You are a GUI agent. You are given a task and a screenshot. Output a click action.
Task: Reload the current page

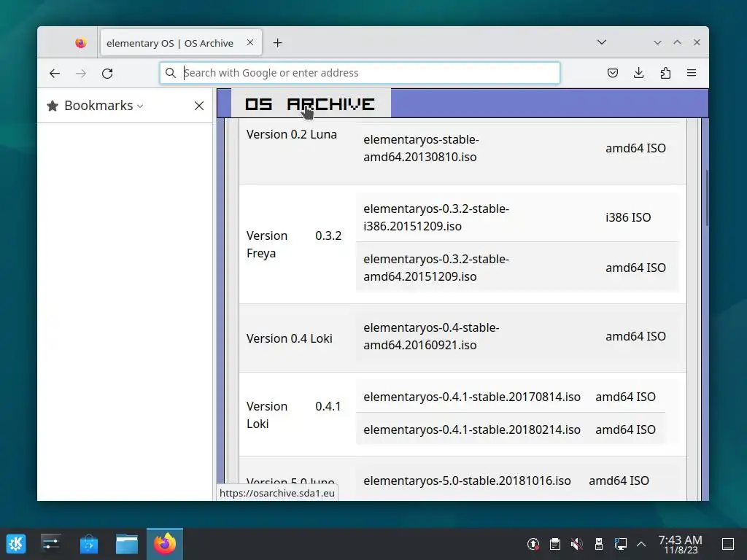107,74
